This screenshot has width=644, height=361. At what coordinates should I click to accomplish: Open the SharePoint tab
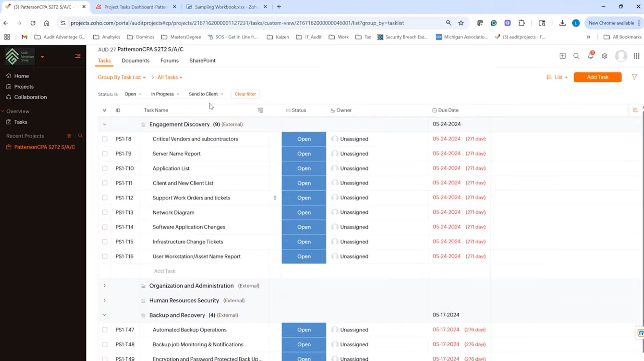pyautogui.click(x=202, y=60)
